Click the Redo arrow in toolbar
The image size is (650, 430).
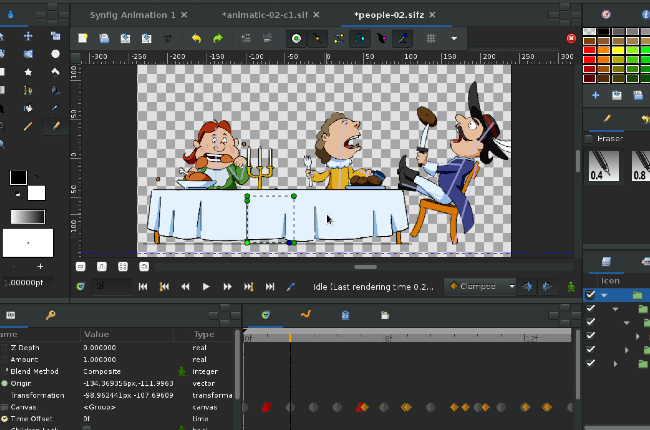click(217, 38)
